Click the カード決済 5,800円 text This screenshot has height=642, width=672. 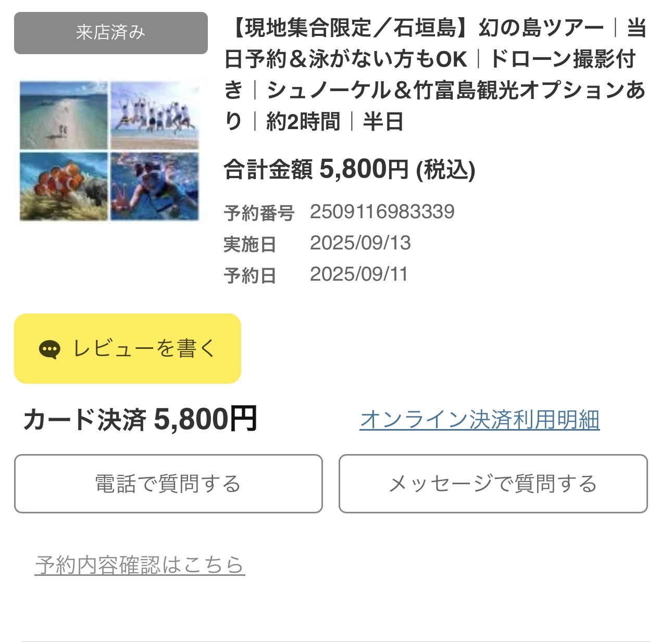(140, 420)
